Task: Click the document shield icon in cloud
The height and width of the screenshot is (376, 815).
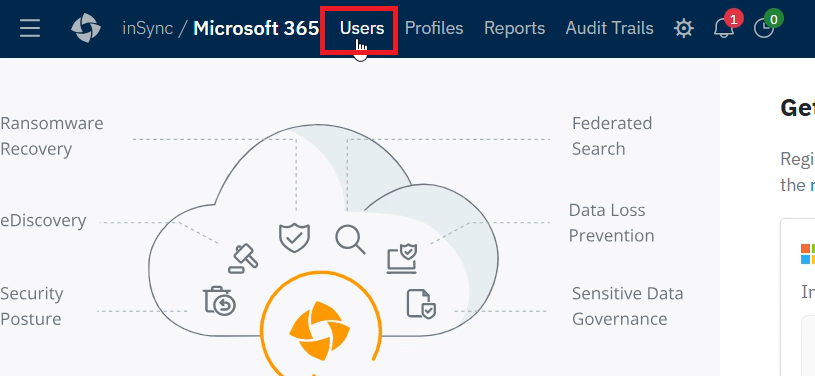Action: 421,304
